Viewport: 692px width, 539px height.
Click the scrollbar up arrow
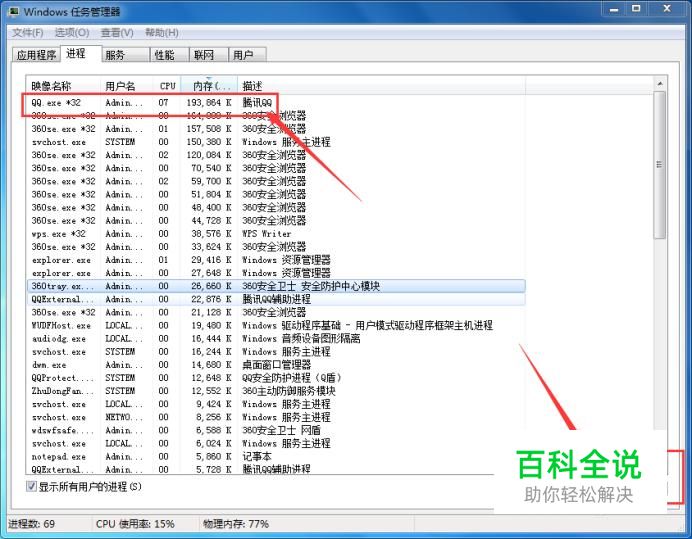tap(660, 84)
